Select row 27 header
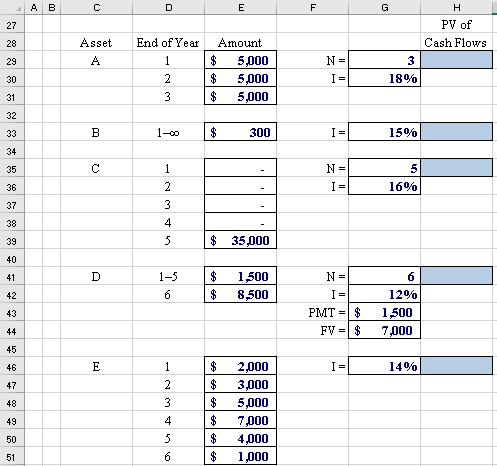The width and height of the screenshot is (497, 466). (x=12, y=25)
